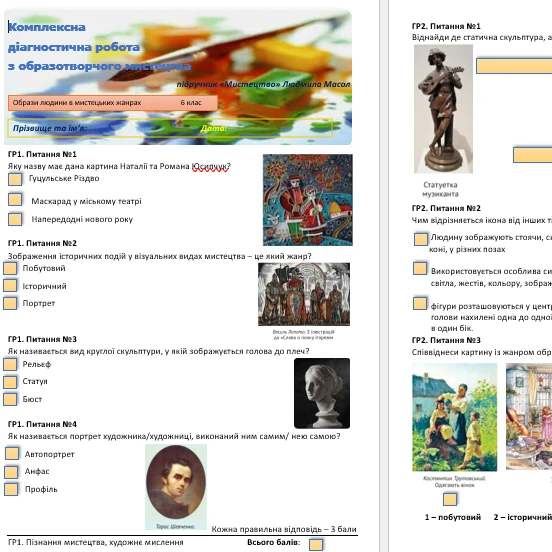Select the Василь Лопата warriors illustration
552x552 pixels.
point(304,294)
